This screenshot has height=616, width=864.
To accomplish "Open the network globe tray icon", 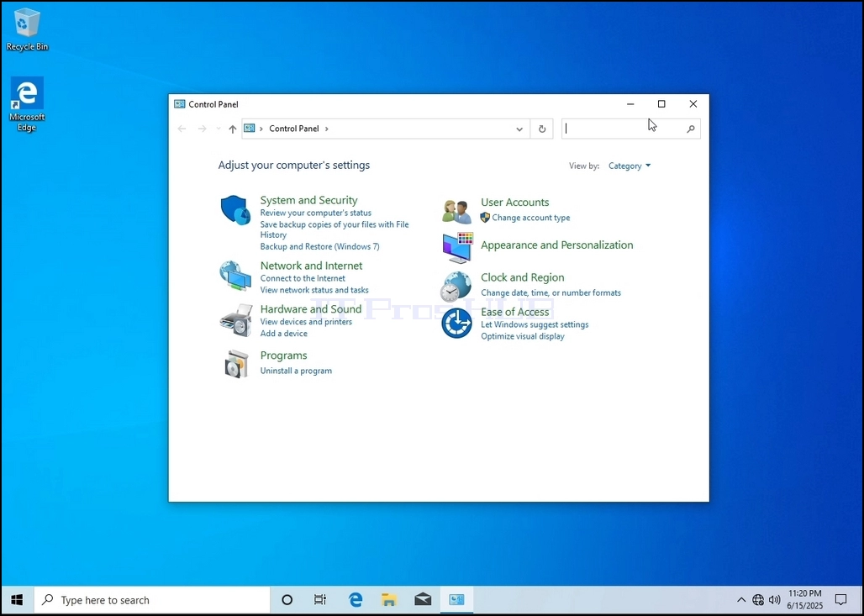I will 758,600.
